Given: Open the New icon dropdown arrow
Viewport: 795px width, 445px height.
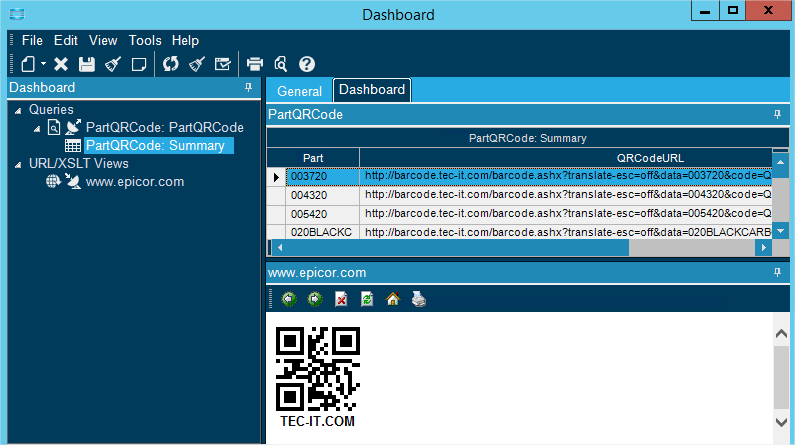Looking at the screenshot, I should pos(44,64).
